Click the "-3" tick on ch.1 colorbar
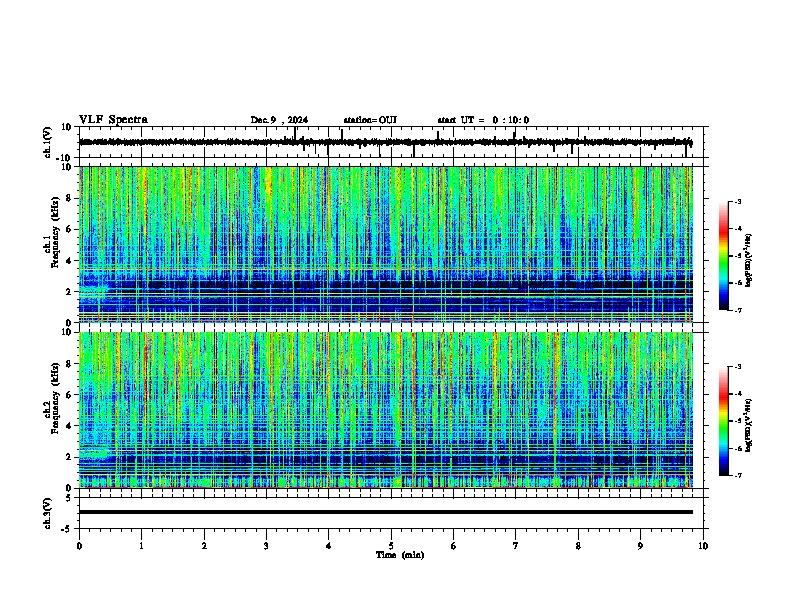This screenshot has height=612, width=792. (738, 201)
